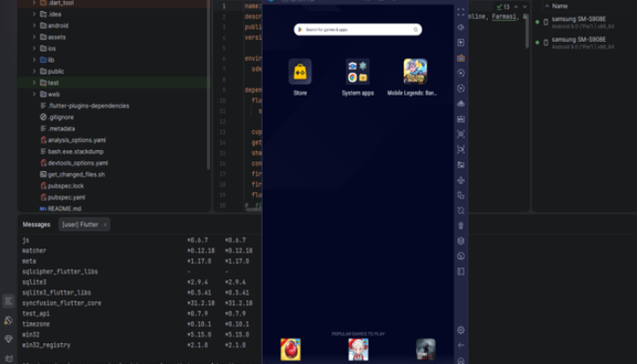637x364 pixels.
Task: Click the Name column header in devices
Action: pyautogui.click(x=560, y=6)
